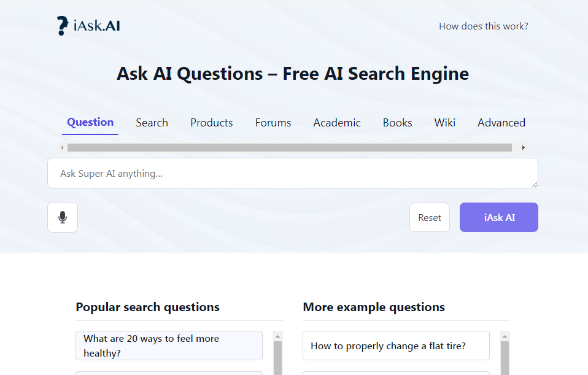Click the Reset button
The height and width of the screenshot is (375, 588).
point(429,217)
